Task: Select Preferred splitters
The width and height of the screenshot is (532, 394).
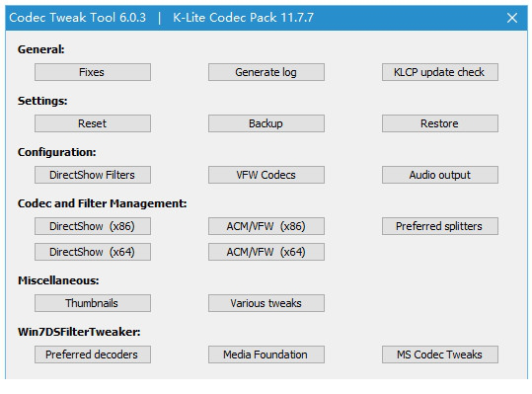Action: tap(440, 226)
